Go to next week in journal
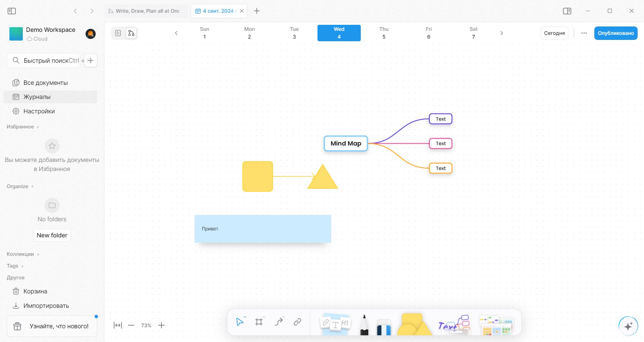Image resolution: width=644 pixels, height=342 pixels. pos(502,33)
